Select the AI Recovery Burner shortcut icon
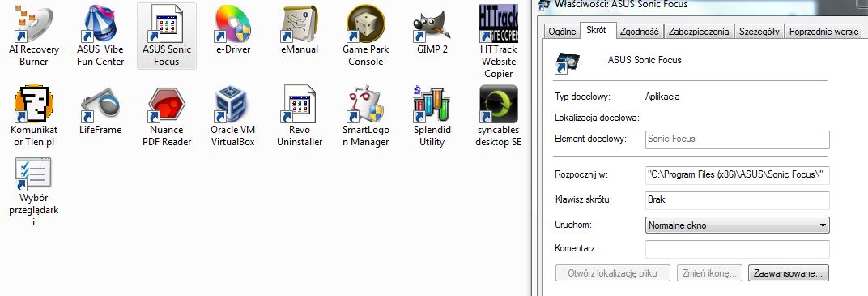This screenshot has height=296, width=868. 34,24
